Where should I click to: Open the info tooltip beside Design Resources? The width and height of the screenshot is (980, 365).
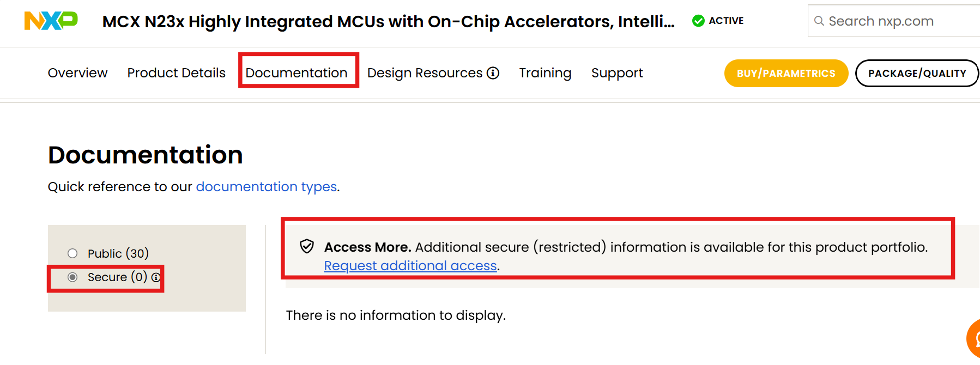pos(493,72)
